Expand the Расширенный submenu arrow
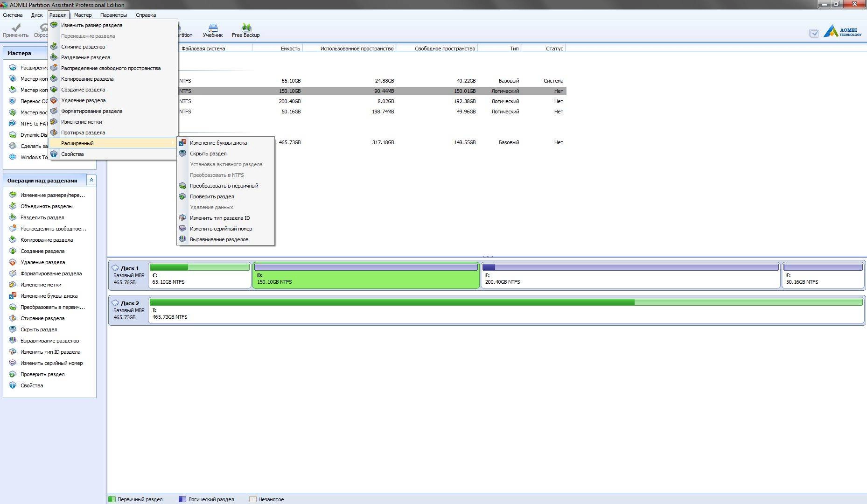Screen dimensions: 867x504 click(173, 143)
